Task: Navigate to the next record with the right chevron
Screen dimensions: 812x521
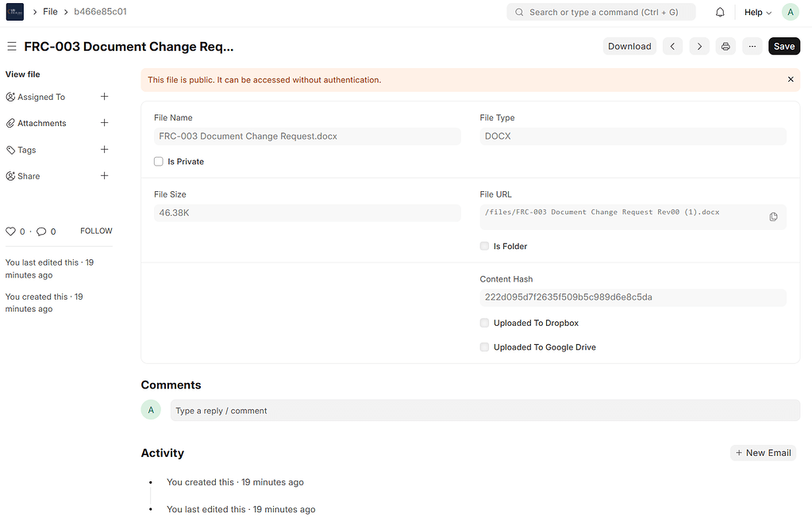Action: point(698,46)
